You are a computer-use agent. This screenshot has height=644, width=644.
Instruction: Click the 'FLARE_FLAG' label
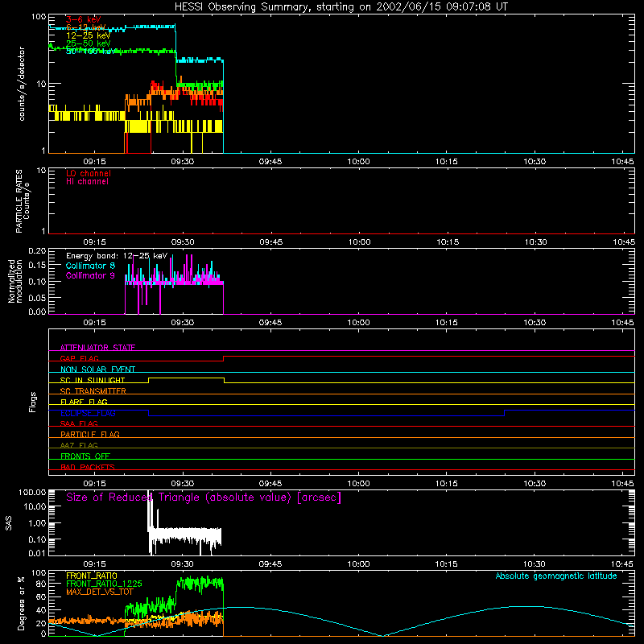click(x=84, y=402)
